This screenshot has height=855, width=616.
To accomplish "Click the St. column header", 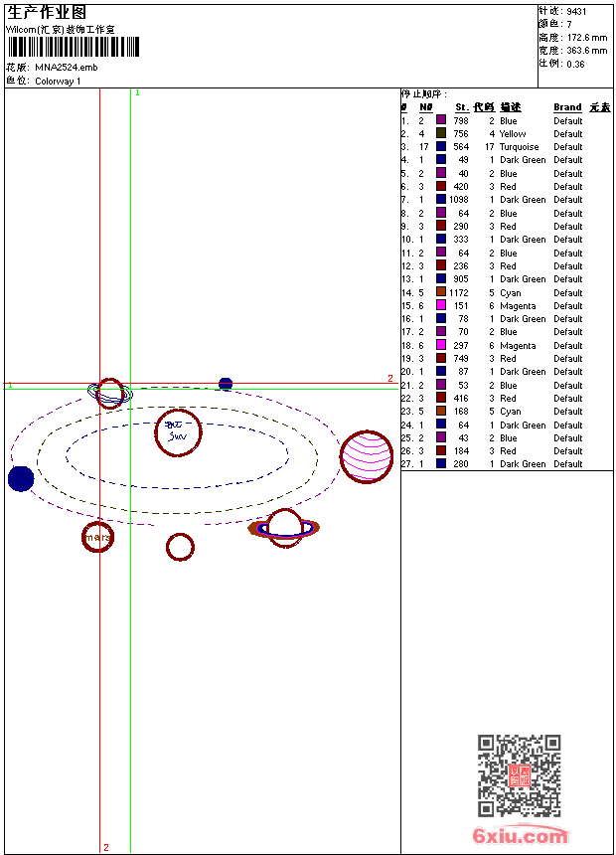I will pyautogui.click(x=462, y=107).
